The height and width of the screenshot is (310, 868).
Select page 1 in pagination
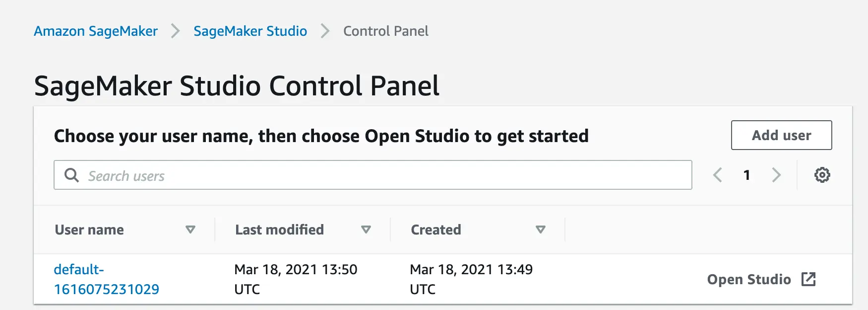pos(746,175)
